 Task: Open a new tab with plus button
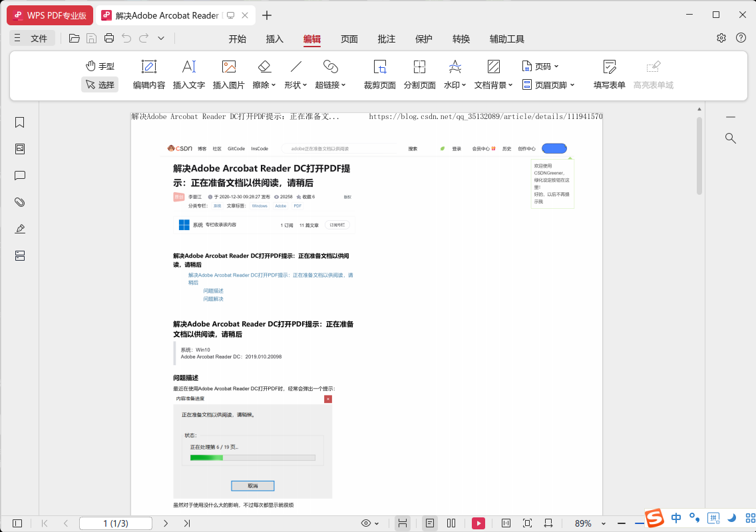267,15
